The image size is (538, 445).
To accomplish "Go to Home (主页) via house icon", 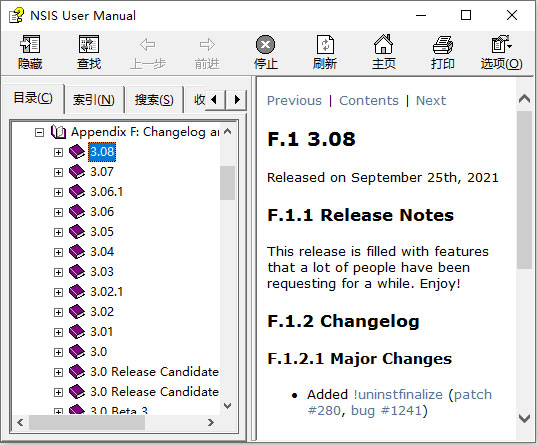I will [x=383, y=44].
